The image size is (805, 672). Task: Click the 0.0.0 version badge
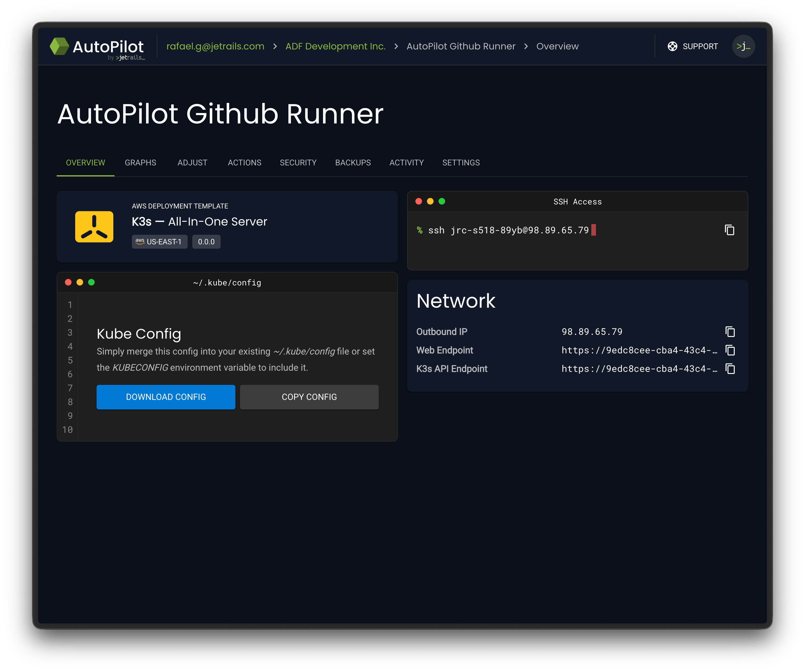pyautogui.click(x=206, y=241)
